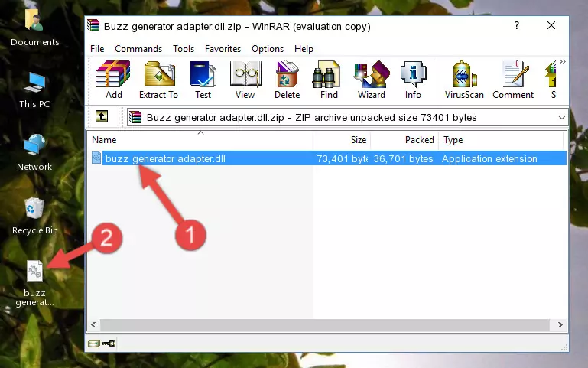Image resolution: width=588 pixels, height=368 pixels.
Task: Select the Recycle Bin desktop icon
Action: [x=34, y=216]
